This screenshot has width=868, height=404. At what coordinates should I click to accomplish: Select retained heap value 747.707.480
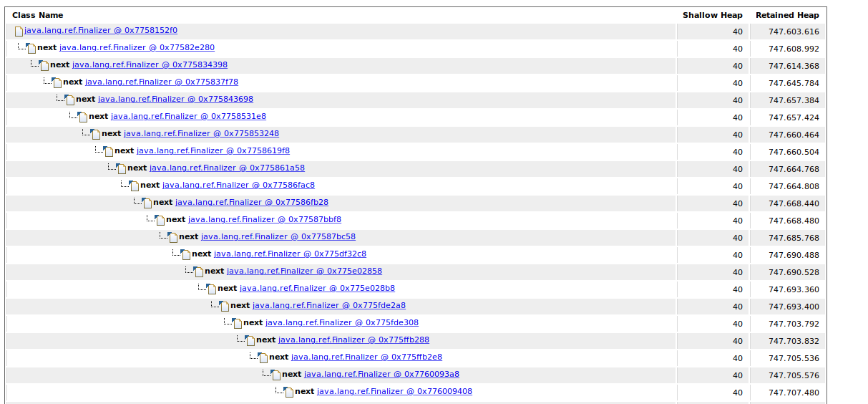pyautogui.click(x=794, y=393)
